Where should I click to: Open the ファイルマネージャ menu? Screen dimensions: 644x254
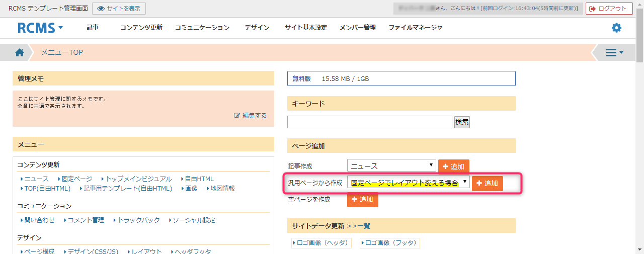tap(415, 28)
